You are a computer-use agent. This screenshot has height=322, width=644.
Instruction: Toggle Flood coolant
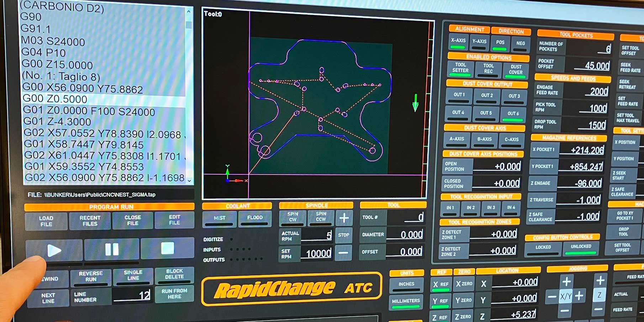pos(255,218)
